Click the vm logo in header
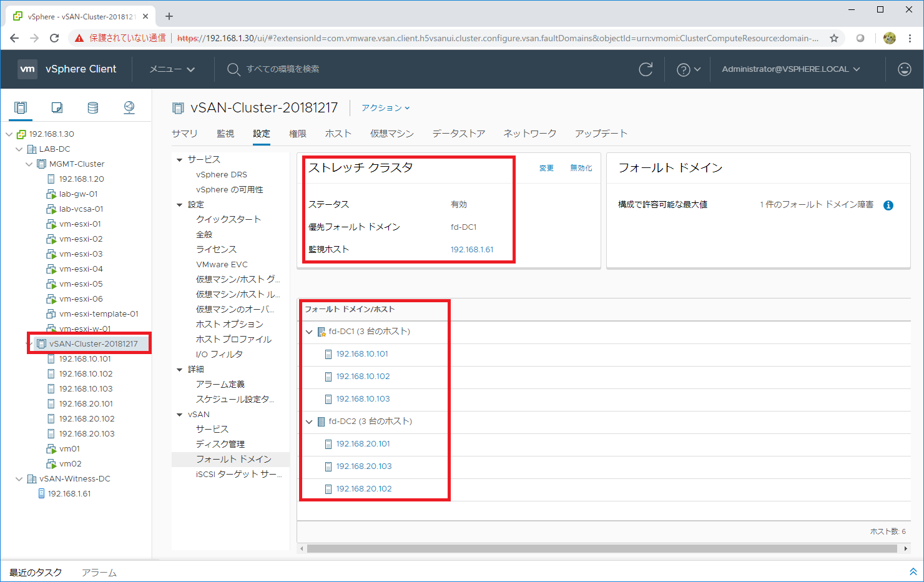 pos(27,69)
